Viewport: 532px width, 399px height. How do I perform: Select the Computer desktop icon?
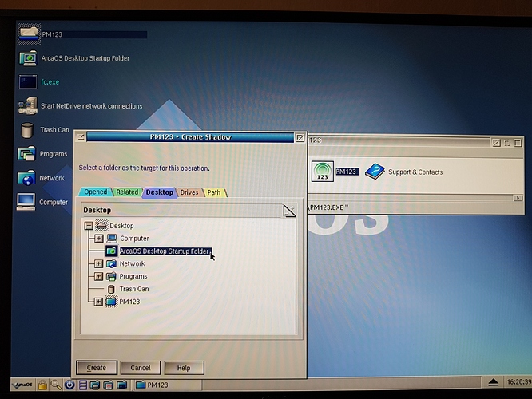tap(26, 202)
